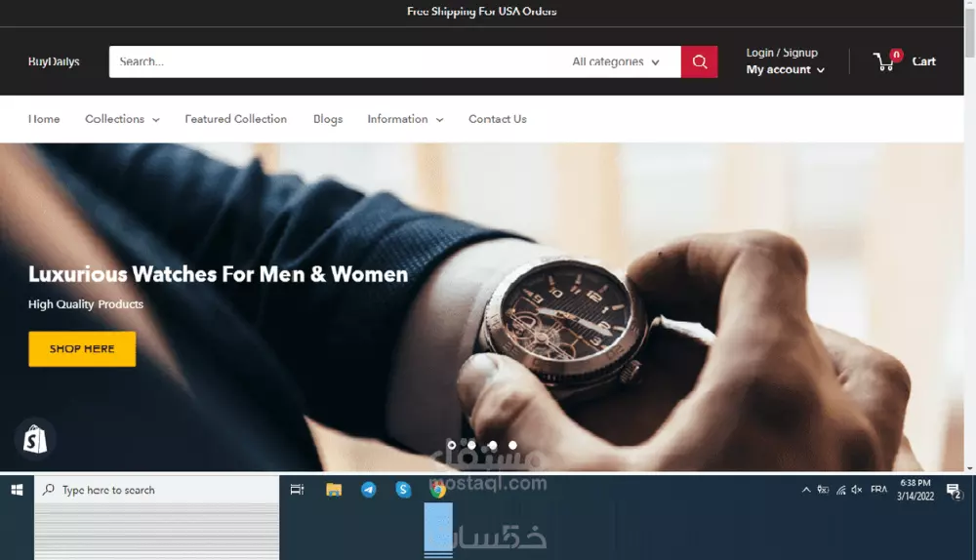Show hidden system tray icons
The image size is (976, 560).
pyautogui.click(x=806, y=490)
